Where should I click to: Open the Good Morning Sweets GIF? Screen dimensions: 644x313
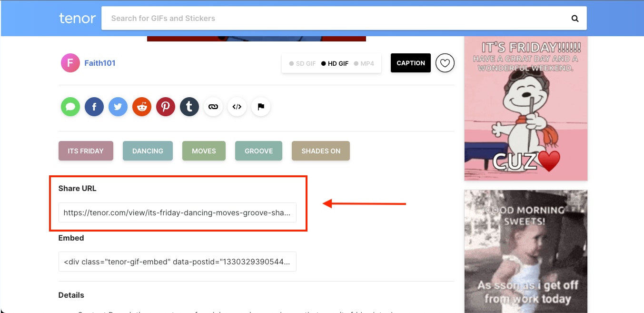(x=526, y=251)
